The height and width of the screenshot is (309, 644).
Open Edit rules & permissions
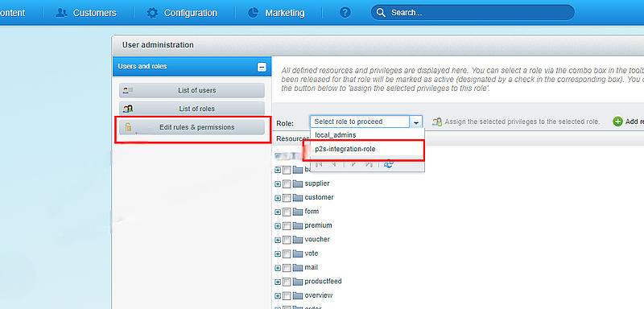coord(192,127)
